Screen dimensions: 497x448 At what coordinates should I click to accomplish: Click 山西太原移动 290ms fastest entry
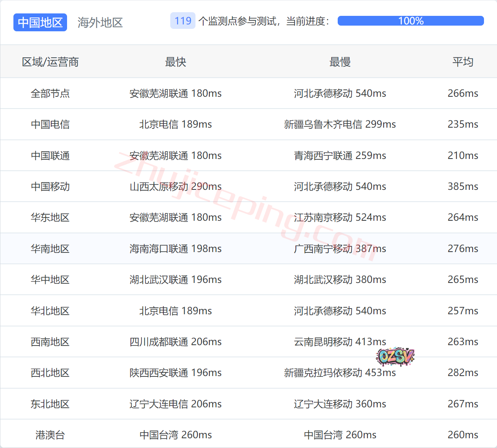[175, 186]
